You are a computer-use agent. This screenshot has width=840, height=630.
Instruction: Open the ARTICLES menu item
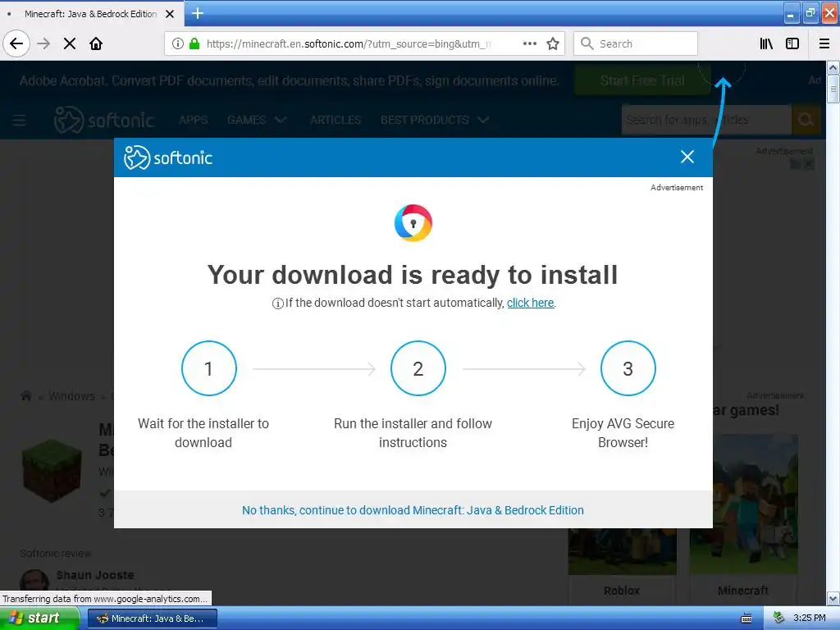(x=336, y=120)
